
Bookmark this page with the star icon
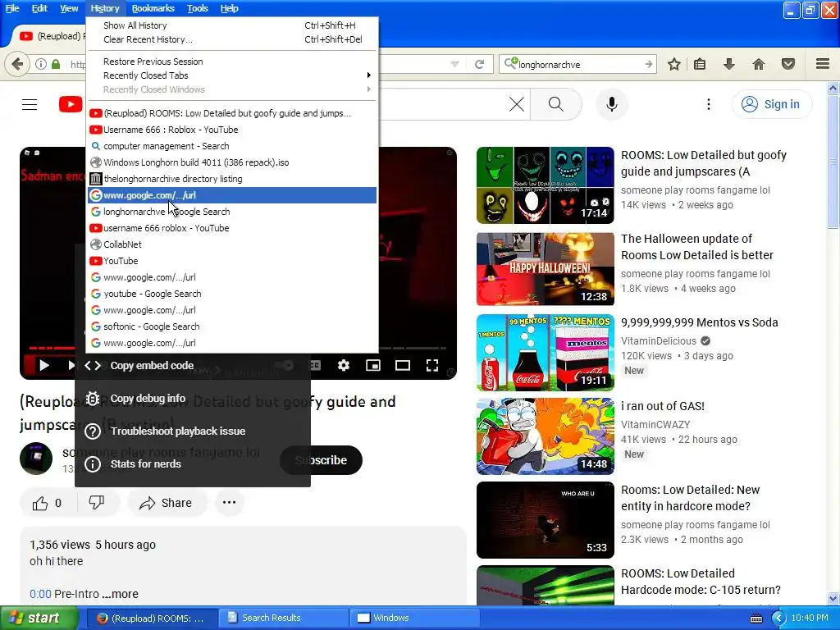coord(674,64)
